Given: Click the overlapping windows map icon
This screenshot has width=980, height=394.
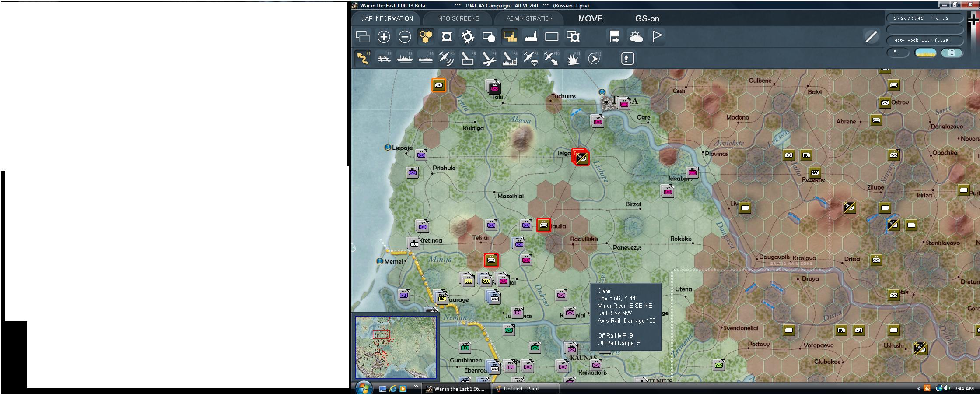Looking at the screenshot, I should pyautogui.click(x=363, y=36).
